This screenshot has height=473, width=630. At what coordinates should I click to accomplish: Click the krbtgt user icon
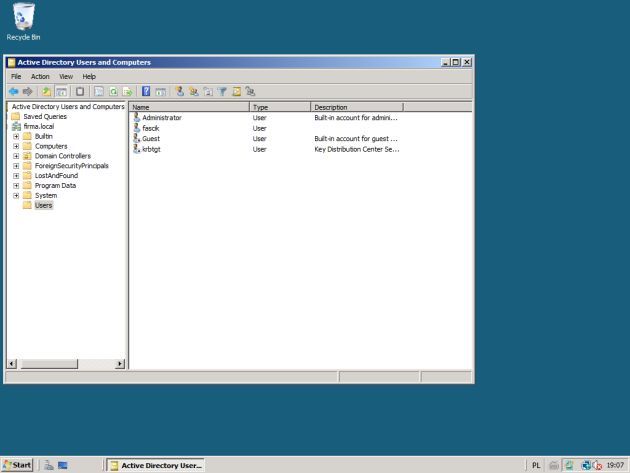137,149
